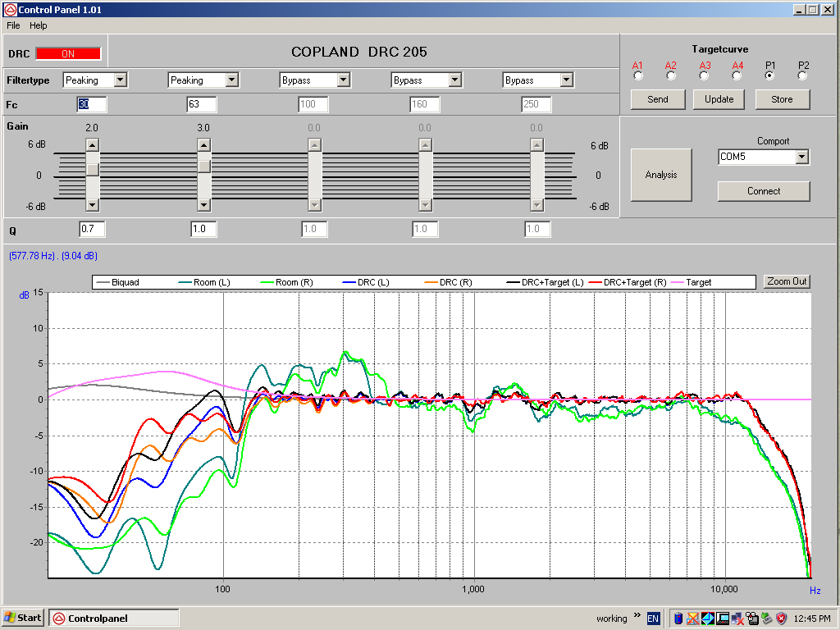Open the first Peaking filtertype dropdown
The image size is (840, 630).
[x=121, y=80]
